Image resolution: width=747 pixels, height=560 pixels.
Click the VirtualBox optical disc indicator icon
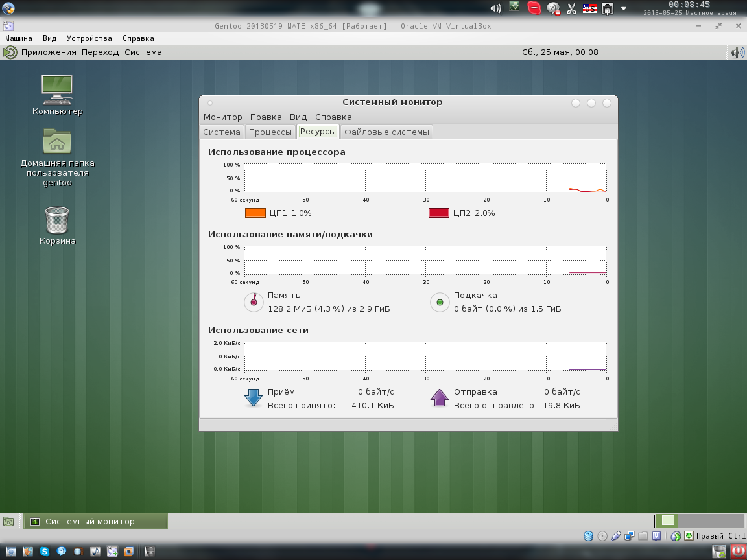pos(602,536)
